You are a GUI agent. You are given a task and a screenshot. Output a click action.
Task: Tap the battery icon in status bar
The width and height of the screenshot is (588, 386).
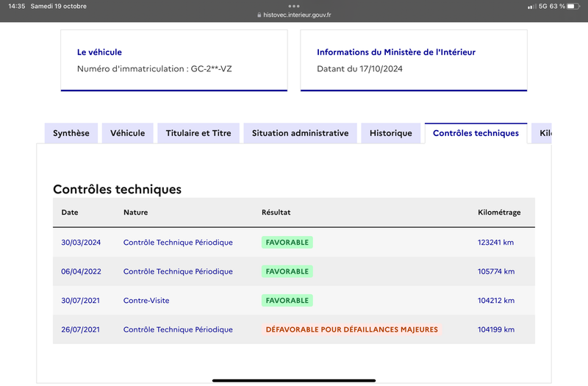573,6
